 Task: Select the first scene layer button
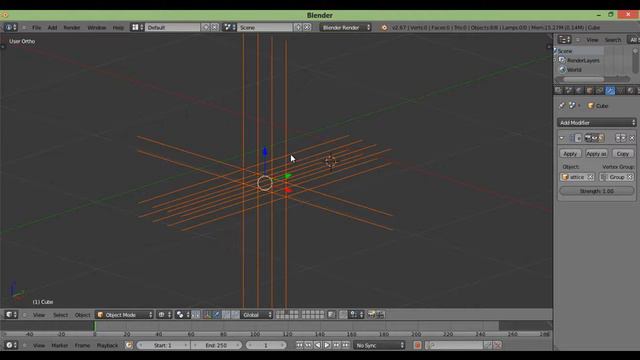coord(278,312)
